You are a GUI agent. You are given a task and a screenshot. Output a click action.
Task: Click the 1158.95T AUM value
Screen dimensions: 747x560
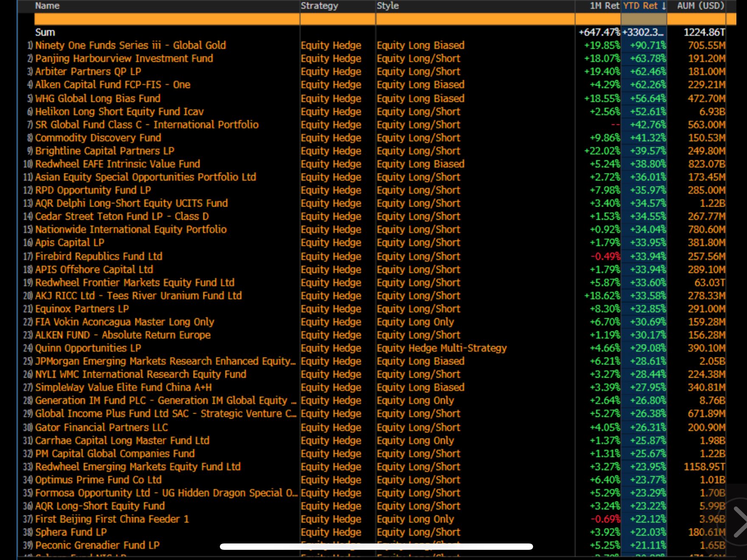[705, 468]
